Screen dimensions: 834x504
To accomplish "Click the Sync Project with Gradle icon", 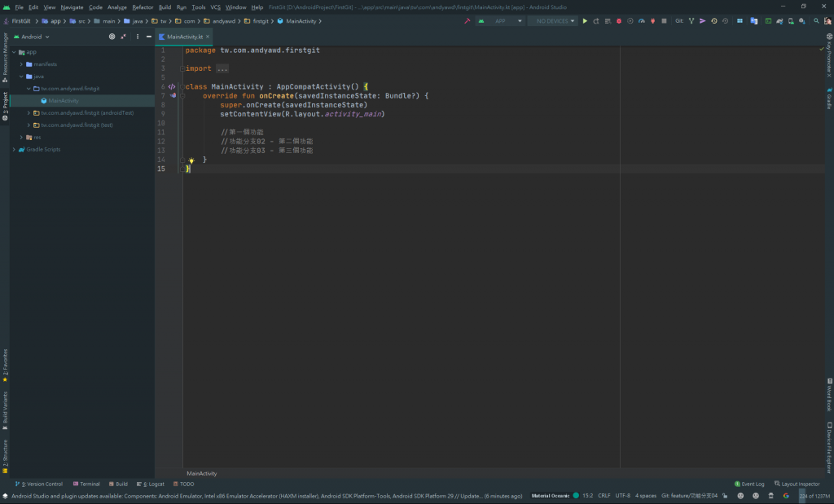I will click(779, 21).
